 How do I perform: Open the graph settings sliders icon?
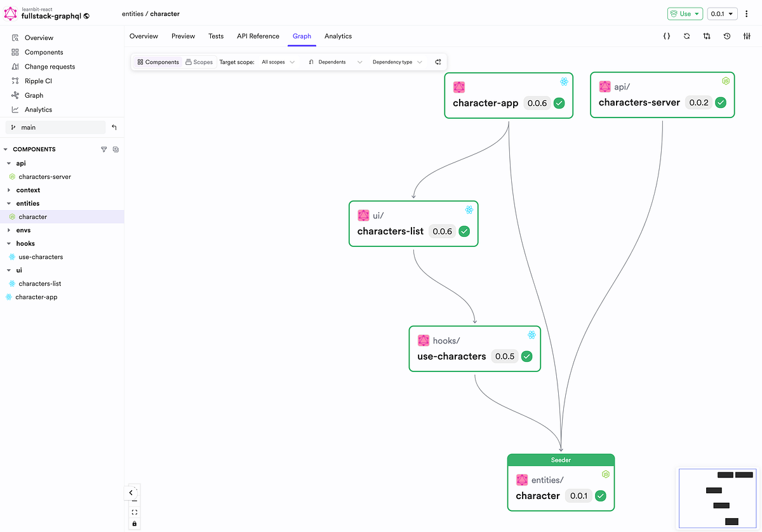pyautogui.click(x=747, y=36)
